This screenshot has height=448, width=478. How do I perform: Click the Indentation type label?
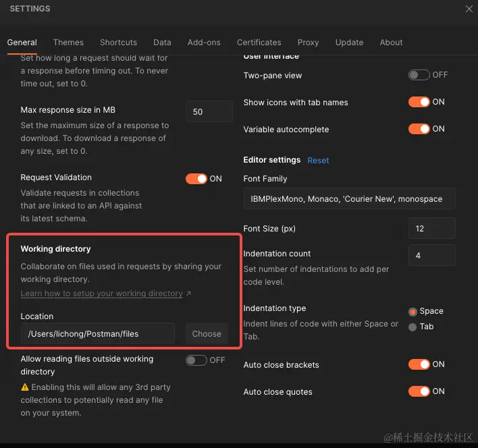[x=275, y=308]
